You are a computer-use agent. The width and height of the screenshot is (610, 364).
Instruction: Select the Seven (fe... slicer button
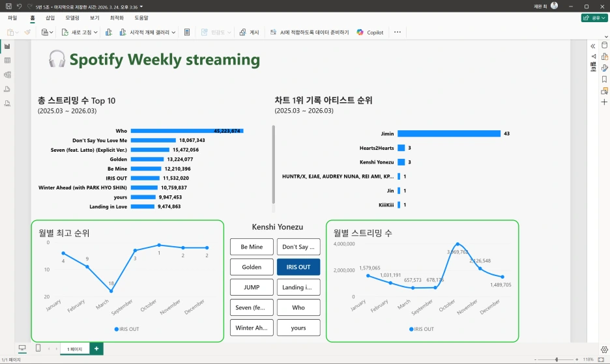click(252, 307)
